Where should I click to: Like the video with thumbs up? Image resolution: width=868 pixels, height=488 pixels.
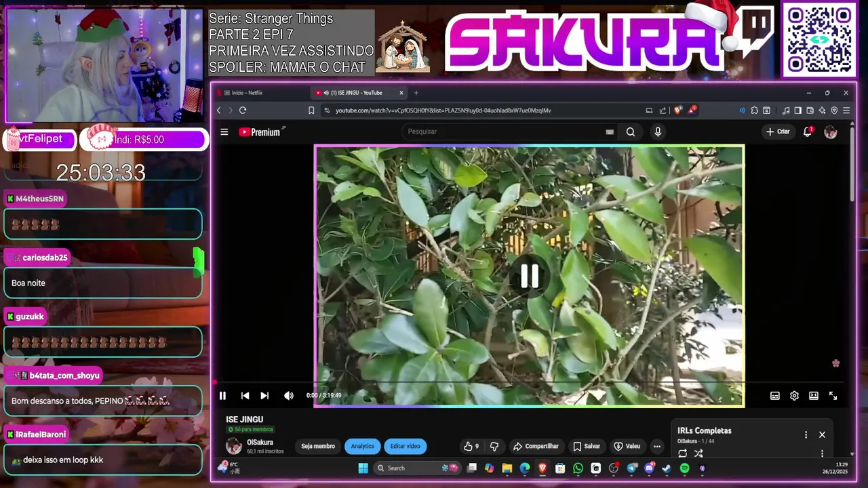coord(471,446)
